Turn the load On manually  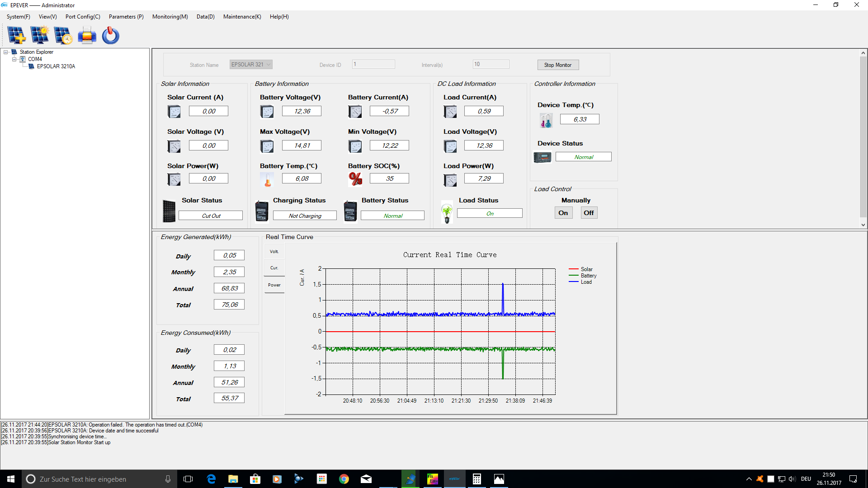tap(563, 213)
